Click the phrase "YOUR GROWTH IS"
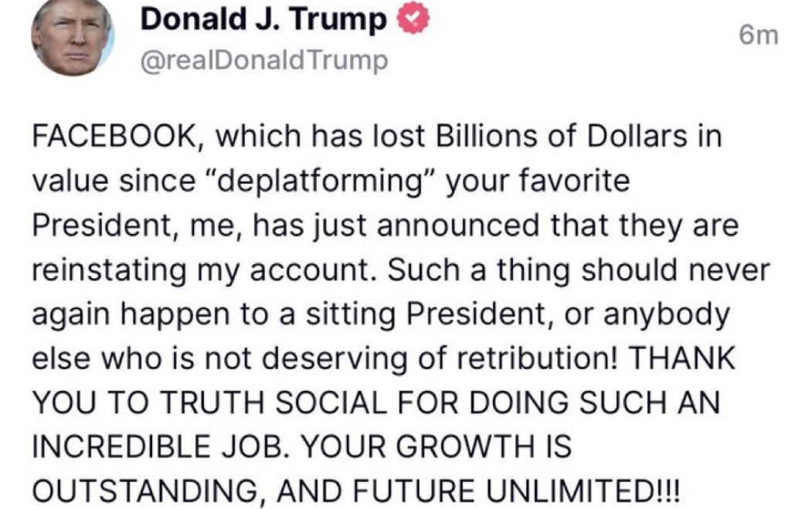Viewport: 812px width, 509px height. click(438, 446)
